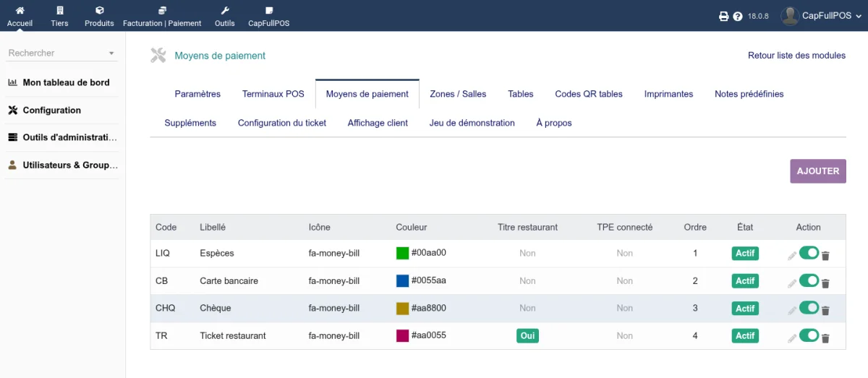The height and width of the screenshot is (378, 868).
Task: Click version number 18.0.8 in top bar
Action: pyautogui.click(x=758, y=16)
